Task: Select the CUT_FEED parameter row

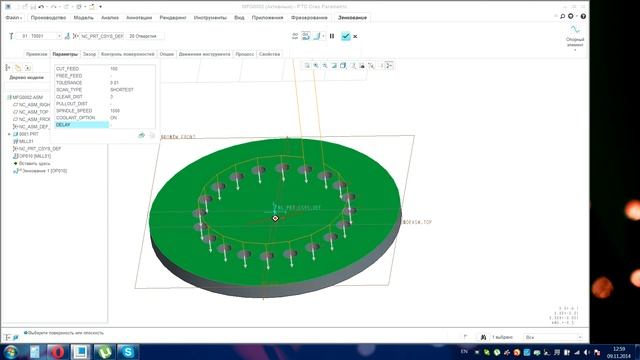Action: [x=104, y=69]
